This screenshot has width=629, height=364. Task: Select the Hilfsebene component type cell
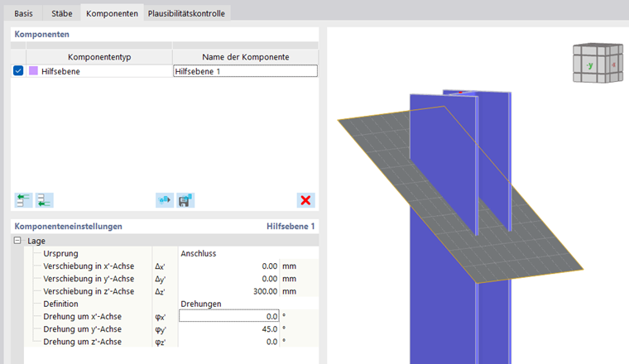(x=99, y=71)
